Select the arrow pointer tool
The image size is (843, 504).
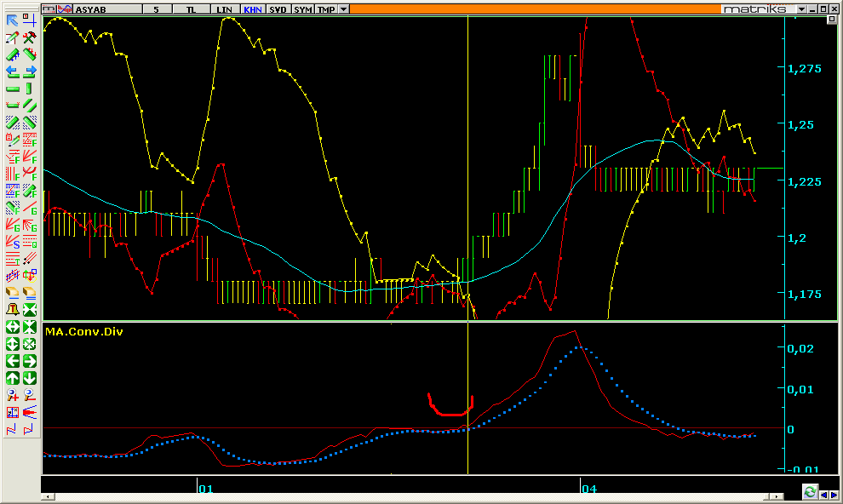(x=13, y=20)
